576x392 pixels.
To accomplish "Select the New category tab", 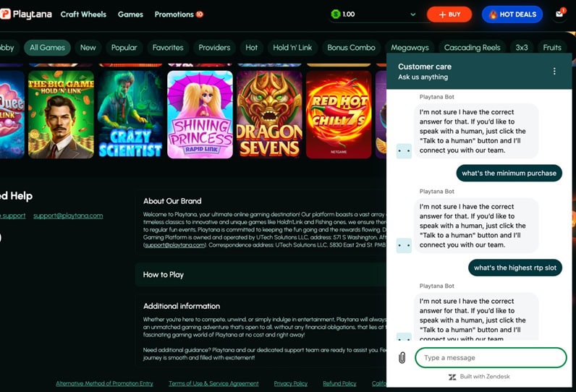I will (x=88, y=48).
